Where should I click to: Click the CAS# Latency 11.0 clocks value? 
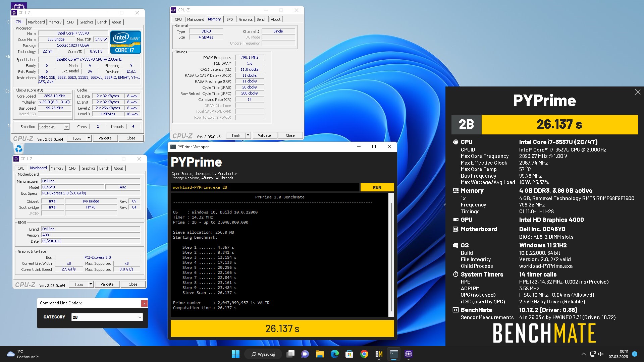250,69
